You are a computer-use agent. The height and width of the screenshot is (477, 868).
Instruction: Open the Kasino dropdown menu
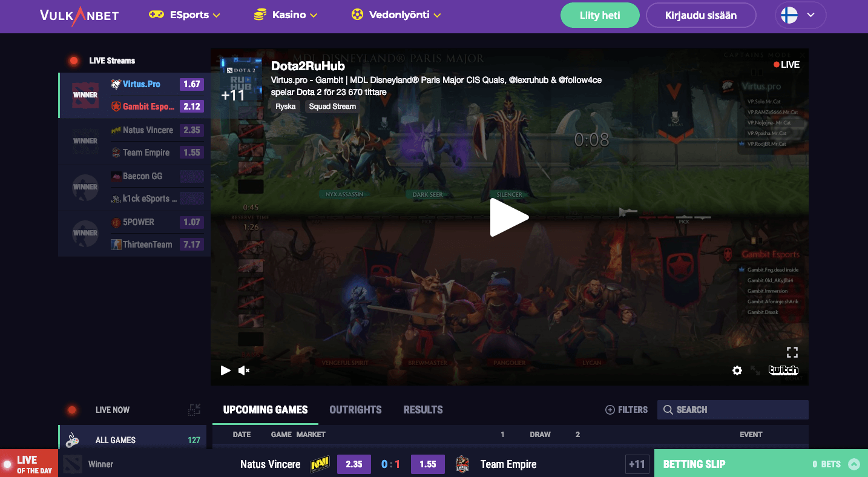point(286,15)
